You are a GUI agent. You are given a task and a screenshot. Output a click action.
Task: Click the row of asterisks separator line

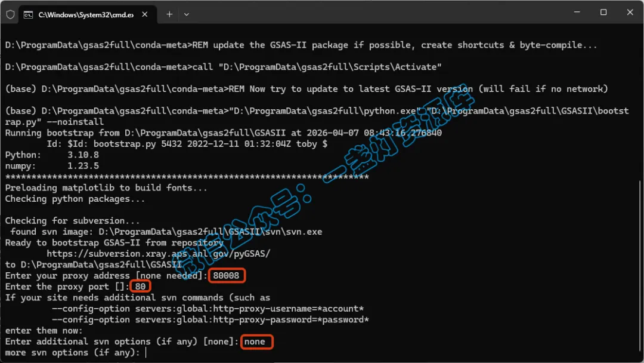(187, 177)
